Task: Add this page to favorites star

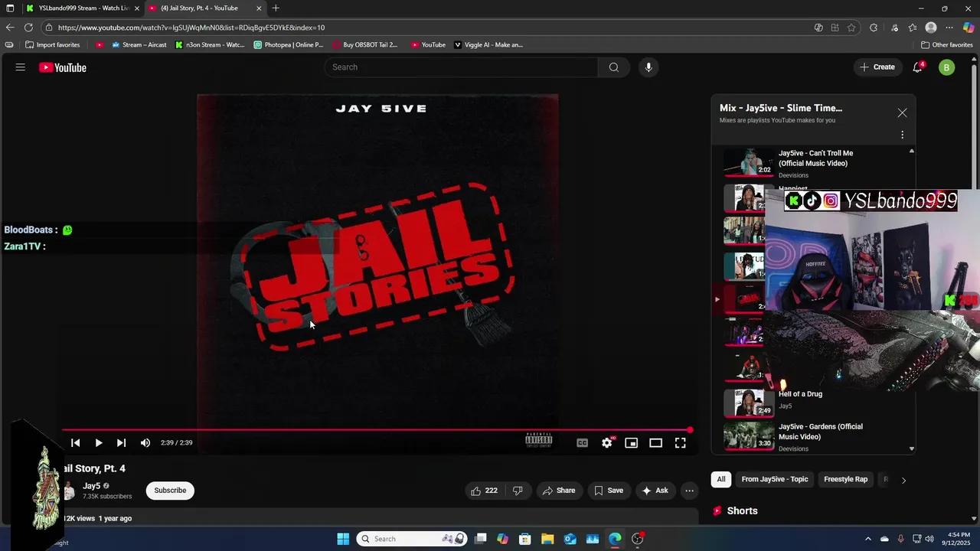Action: click(851, 28)
